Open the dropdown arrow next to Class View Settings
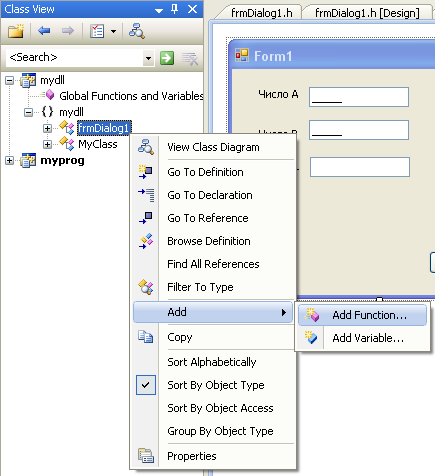The height and width of the screenshot is (476, 435). pos(113,31)
